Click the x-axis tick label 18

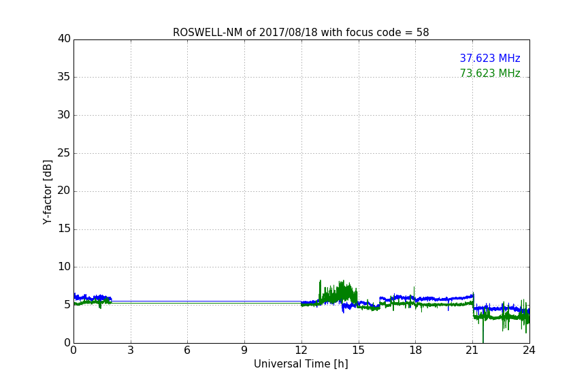[416, 350]
